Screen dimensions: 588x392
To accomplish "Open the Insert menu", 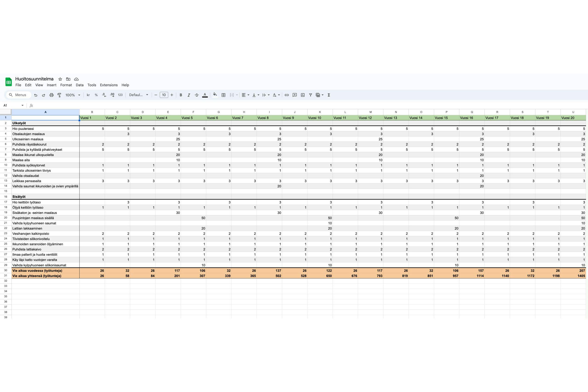I will (51, 85).
